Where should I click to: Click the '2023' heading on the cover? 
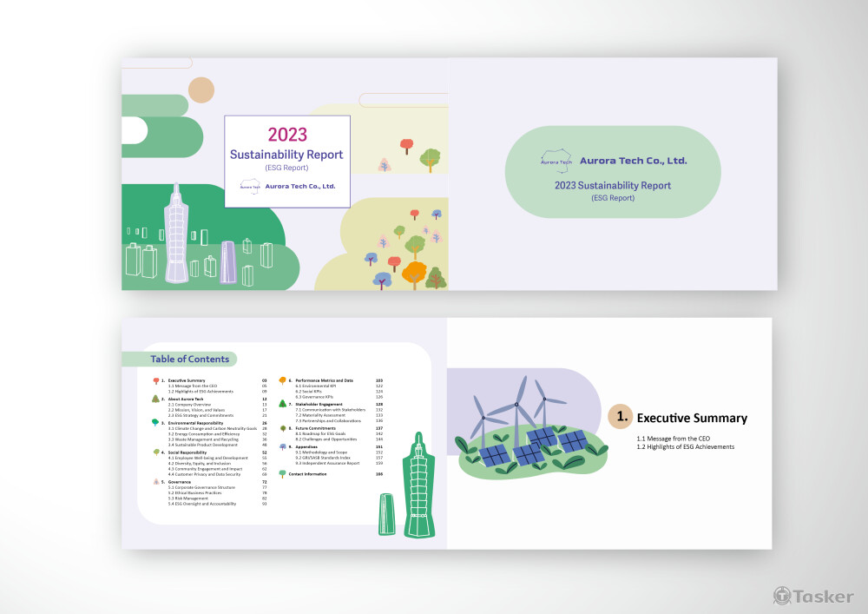pyautogui.click(x=287, y=135)
